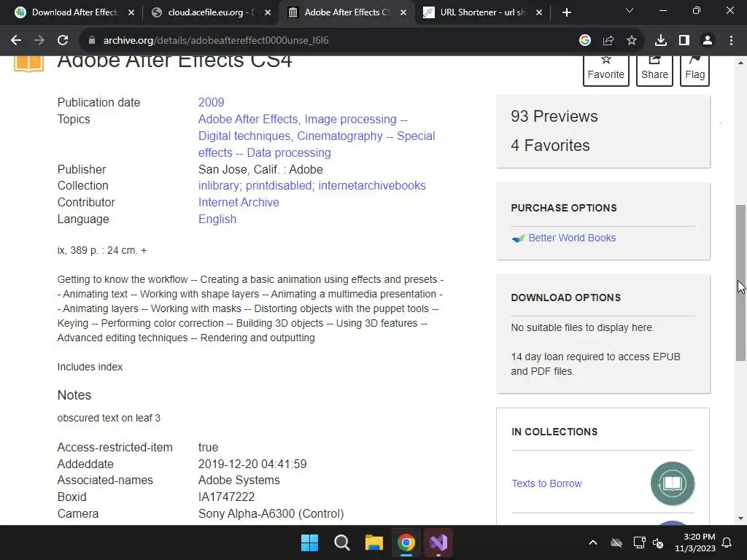Viewport: 747px width, 560px height.
Task: Open Cinematography -- Special effects -- Data processing topic
Action: [317, 144]
